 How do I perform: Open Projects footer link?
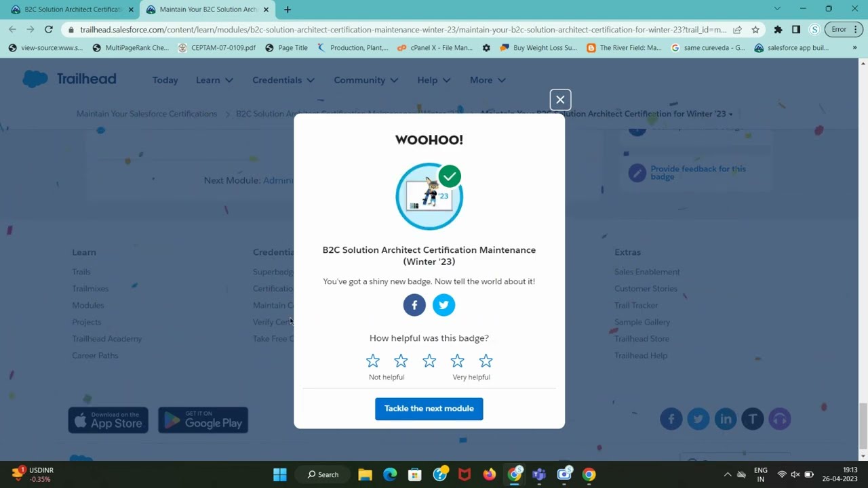click(87, 322)
